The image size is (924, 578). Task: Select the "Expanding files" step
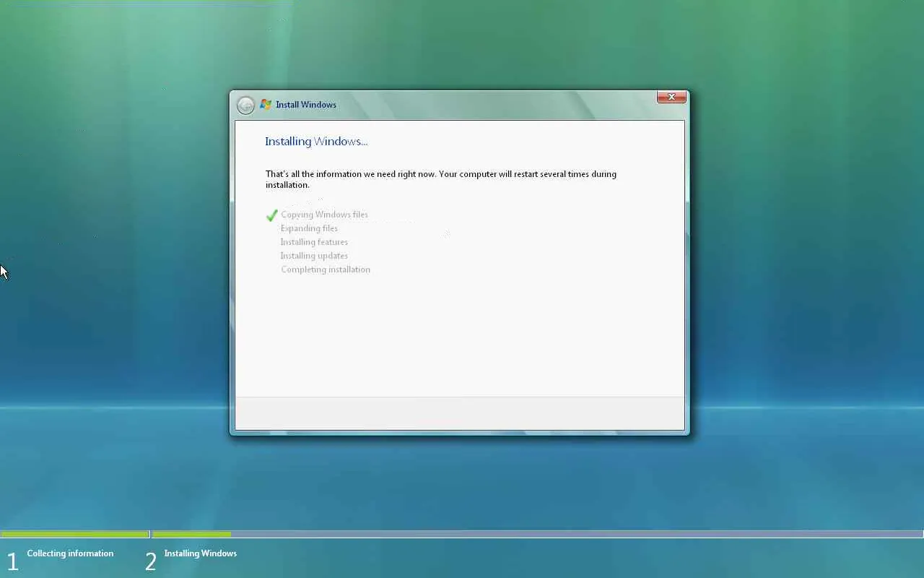(309, 228)
